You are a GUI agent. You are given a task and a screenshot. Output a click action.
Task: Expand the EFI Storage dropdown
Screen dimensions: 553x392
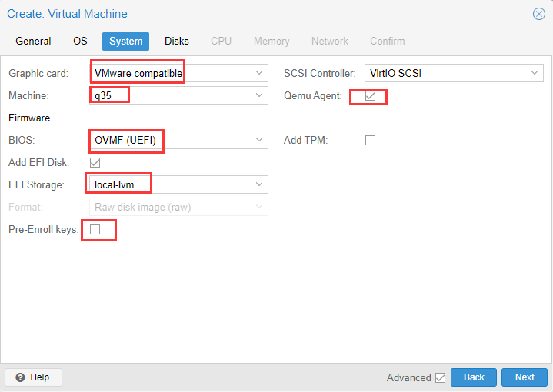tap(259, 184)
